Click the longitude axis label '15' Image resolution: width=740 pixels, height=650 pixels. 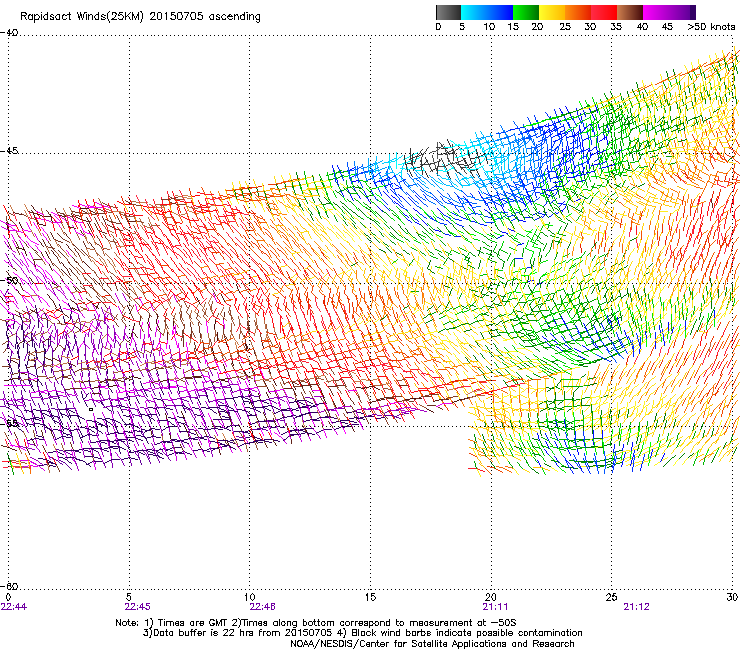coord(370,597)
